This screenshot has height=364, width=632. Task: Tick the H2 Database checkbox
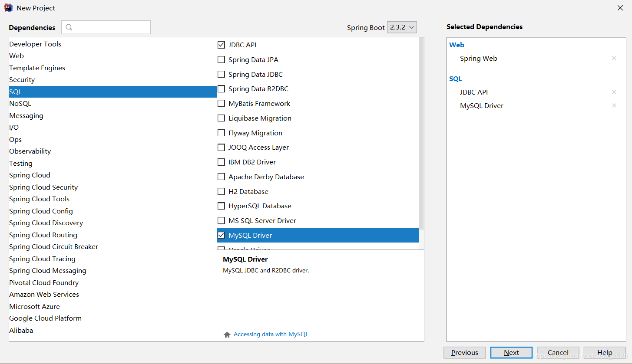pyautogui.click(x=222, y=191)
